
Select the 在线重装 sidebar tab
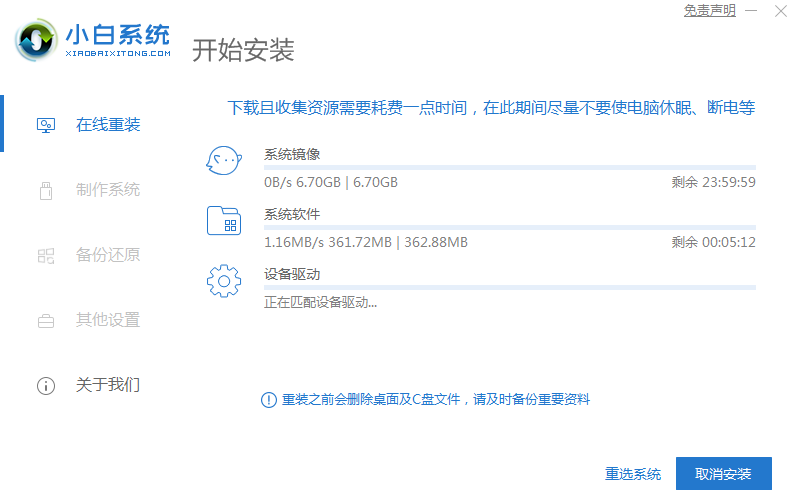[x=108, y=125]
